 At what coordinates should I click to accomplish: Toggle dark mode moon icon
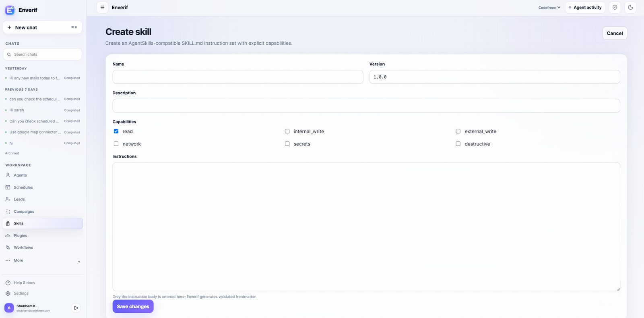[630, 8]
